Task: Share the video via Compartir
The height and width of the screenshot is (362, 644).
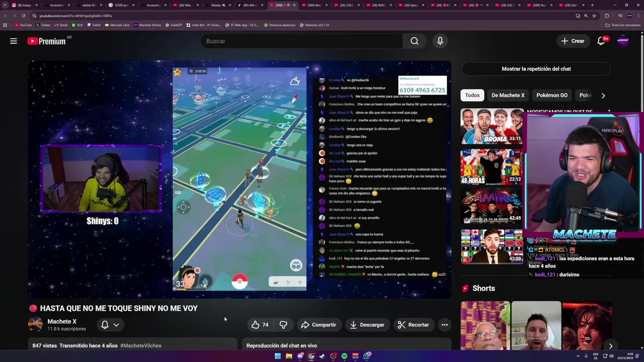Action: point(318,325)
